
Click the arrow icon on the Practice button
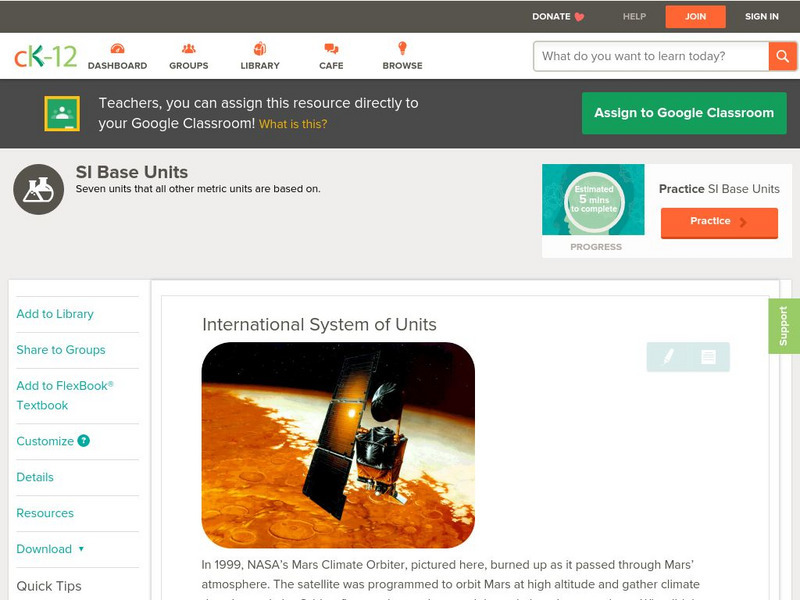click(x=743, y=222)
